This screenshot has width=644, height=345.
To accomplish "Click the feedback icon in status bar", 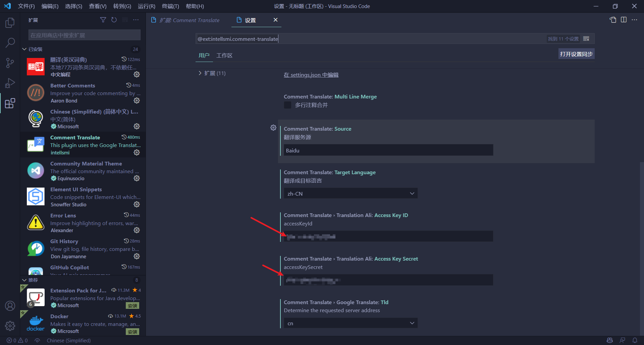I will pyautogui.click(x=623, y=340).
